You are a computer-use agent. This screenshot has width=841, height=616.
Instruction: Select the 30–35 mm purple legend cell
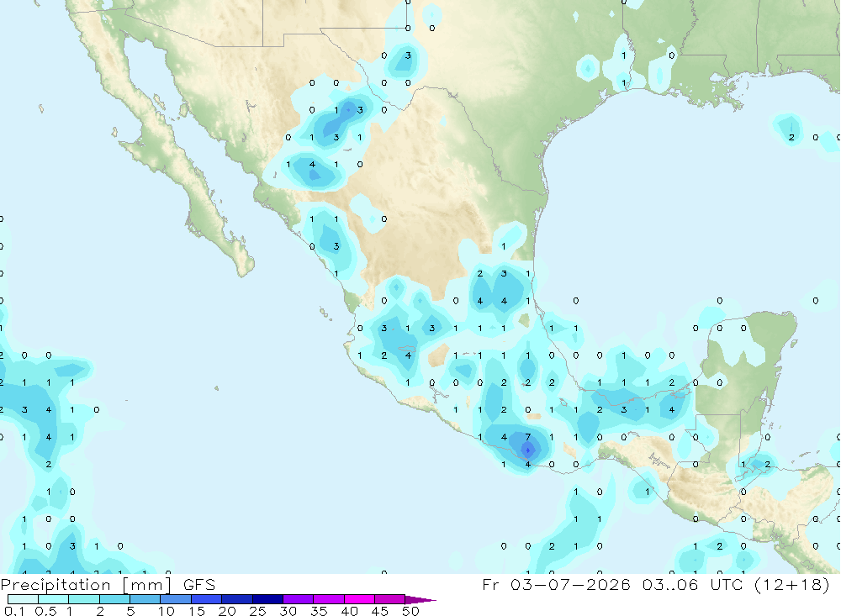pyautogui.click(x=299, y=599)
